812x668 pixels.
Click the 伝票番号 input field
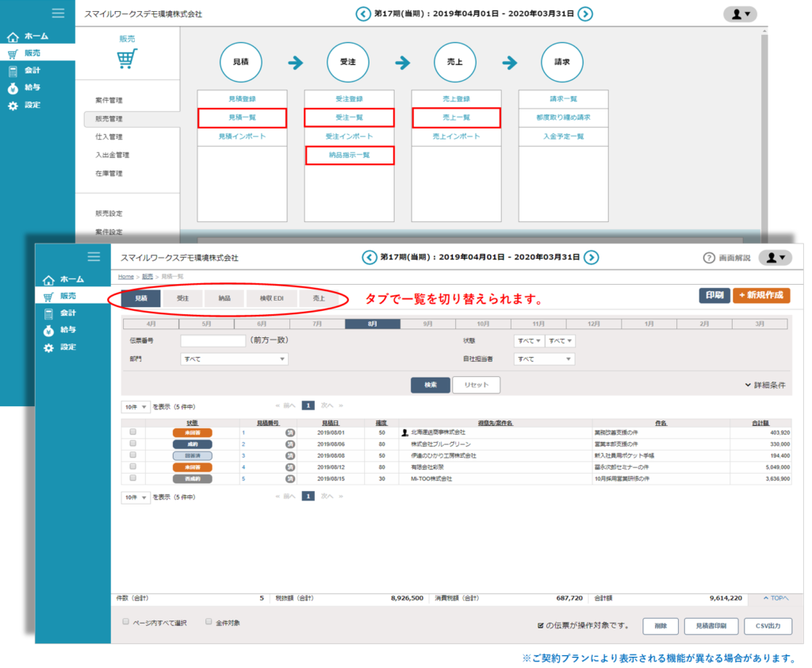click(213, 340)
